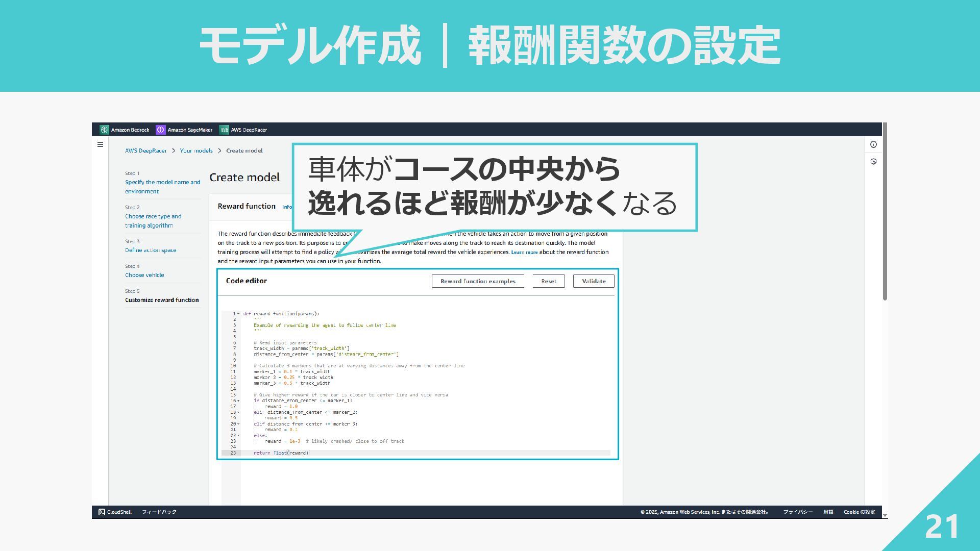
Task: Click Learn more link in description
Action: (x=524, y=252)
